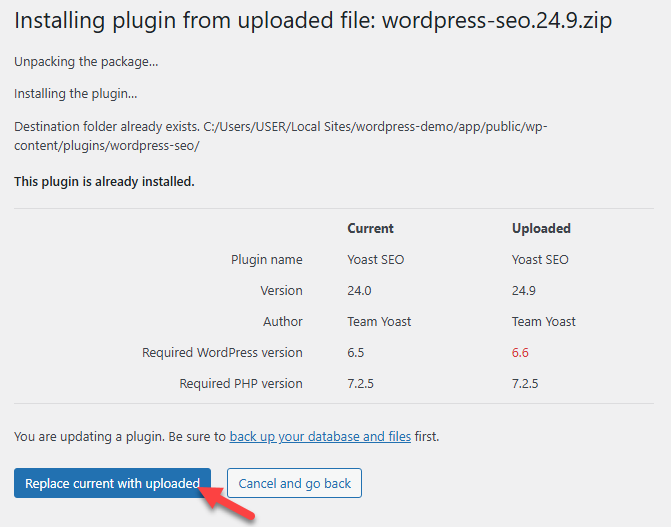Select 7.2.5 in the Uploaded column
Screen dimensions: 671x527
[x=525, y=384]
